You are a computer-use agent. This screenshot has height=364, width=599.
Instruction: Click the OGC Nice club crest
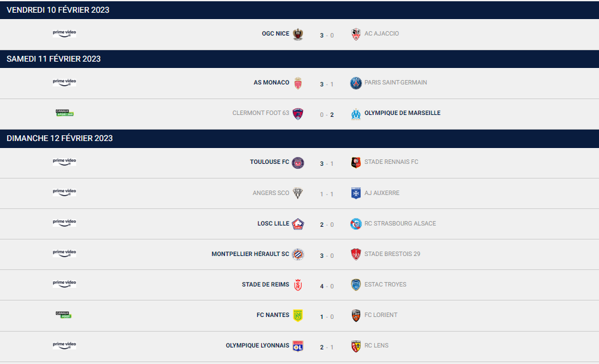tap(298, 34)
